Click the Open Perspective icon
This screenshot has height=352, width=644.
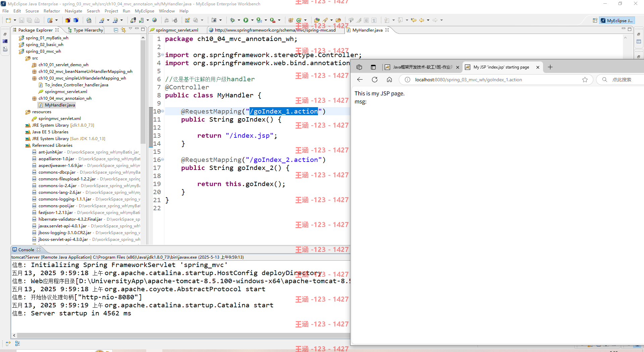click(595, 20)
